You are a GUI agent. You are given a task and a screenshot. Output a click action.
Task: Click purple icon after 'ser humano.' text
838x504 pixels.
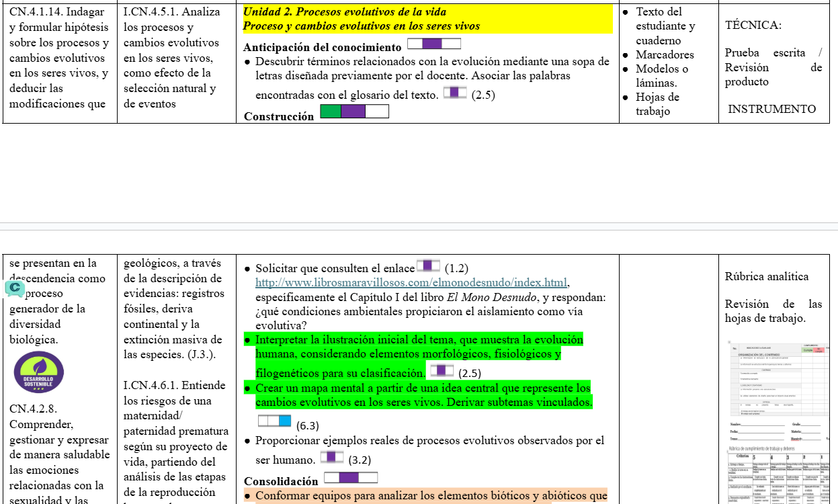332,457
